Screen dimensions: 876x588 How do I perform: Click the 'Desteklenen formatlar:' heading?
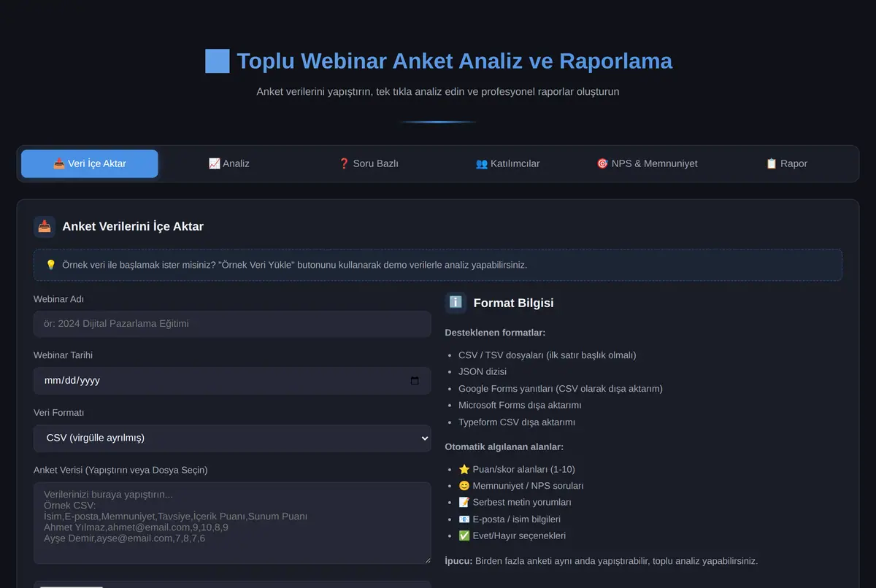pos(495,333)
